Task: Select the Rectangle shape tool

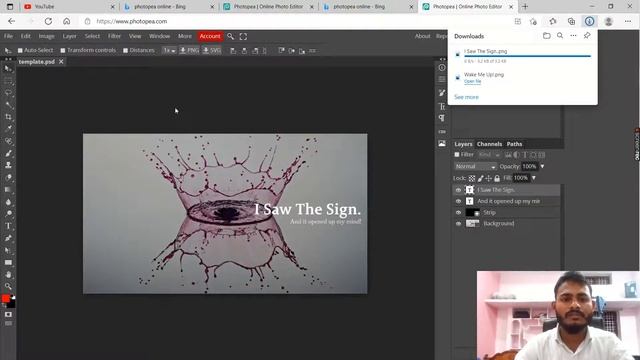Action: [x=8, y=262]
